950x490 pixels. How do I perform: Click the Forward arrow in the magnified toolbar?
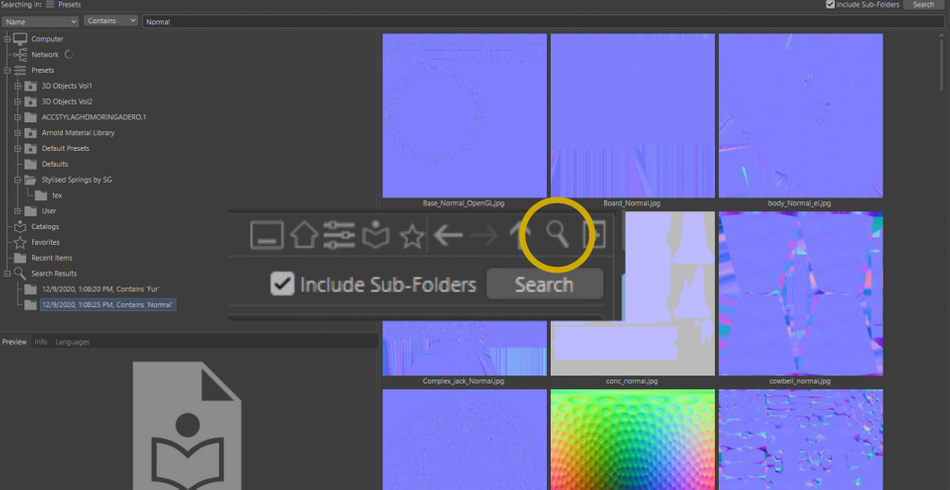pos(485,236)
